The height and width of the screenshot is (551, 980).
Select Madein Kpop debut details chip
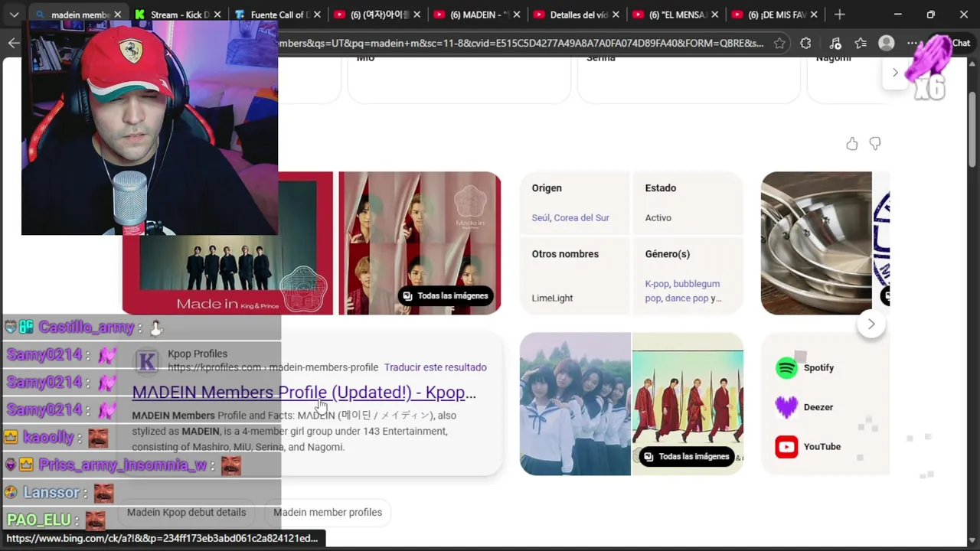(187, 513)
